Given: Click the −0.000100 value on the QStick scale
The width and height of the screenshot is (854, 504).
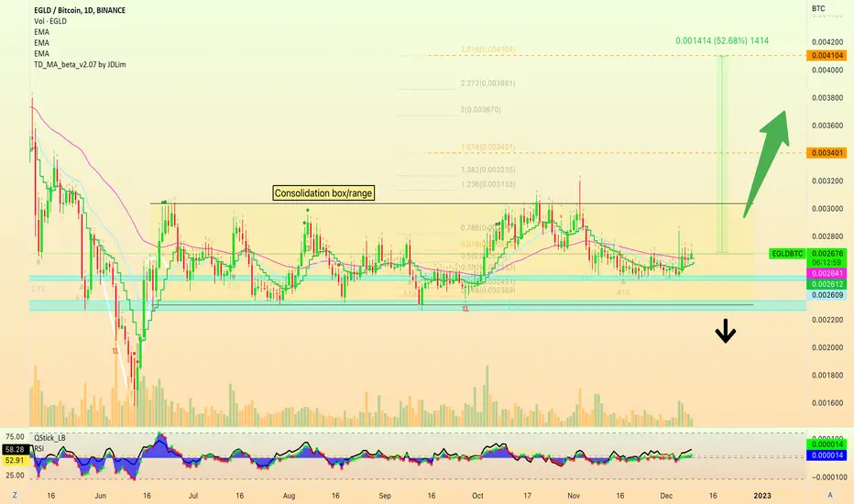Looking at the screenshot, I should [x=829, y=477].
